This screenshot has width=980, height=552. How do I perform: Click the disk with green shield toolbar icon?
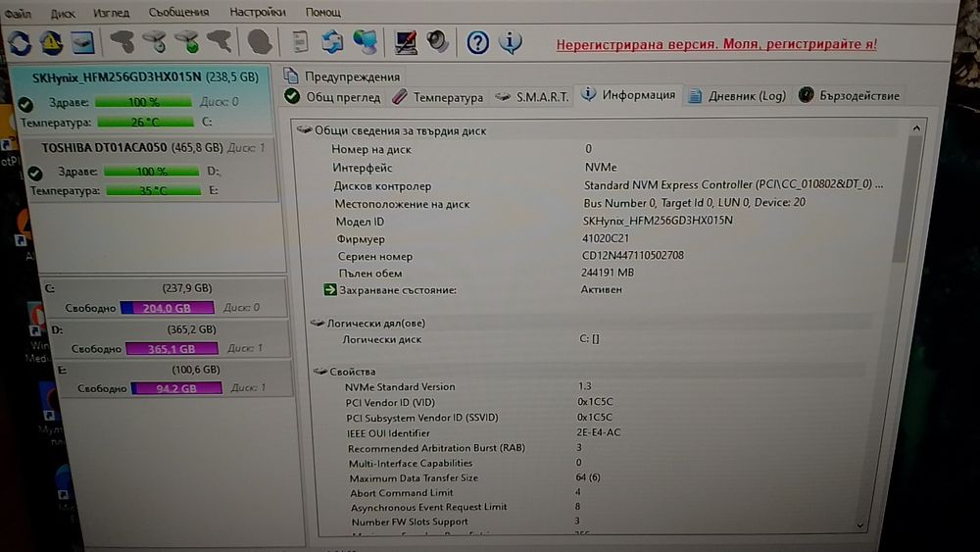point(187,42)
